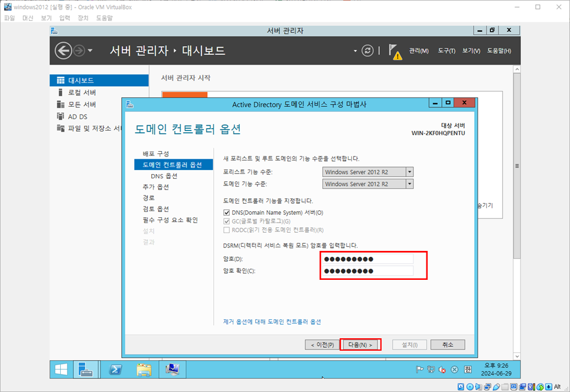Toggle the RODC checkbox
Image resolution: width=570 pixels, height=392 pixels.
click(226, 230)
